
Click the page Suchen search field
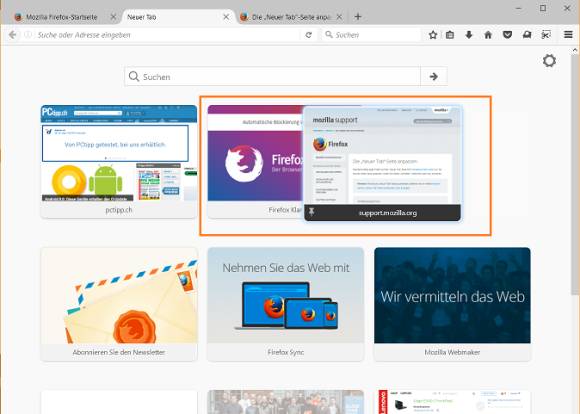point(273,77)
